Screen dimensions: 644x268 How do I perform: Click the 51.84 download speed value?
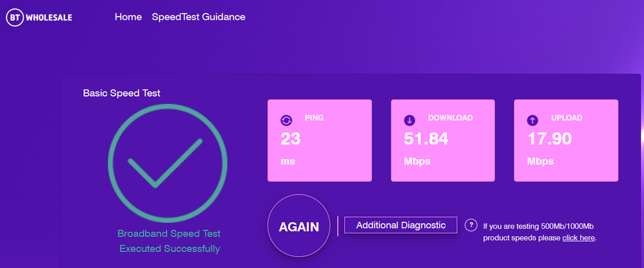(x=426, y=139)
